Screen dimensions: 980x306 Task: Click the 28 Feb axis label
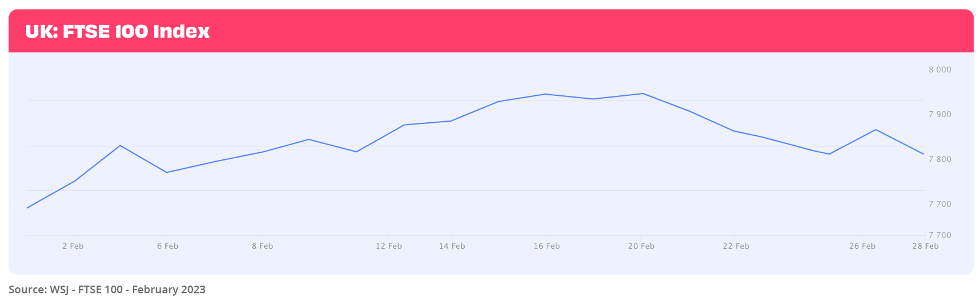click(x=925, y=246)
